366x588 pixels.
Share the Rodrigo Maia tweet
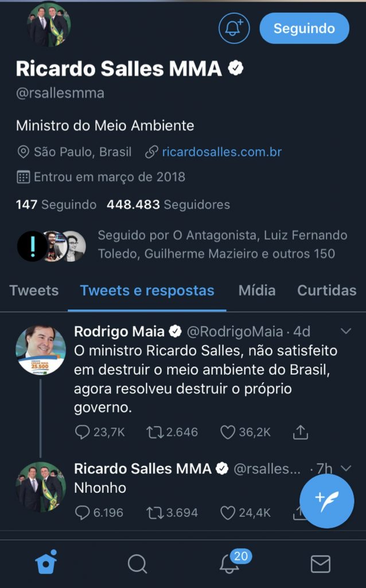[301, 432]
